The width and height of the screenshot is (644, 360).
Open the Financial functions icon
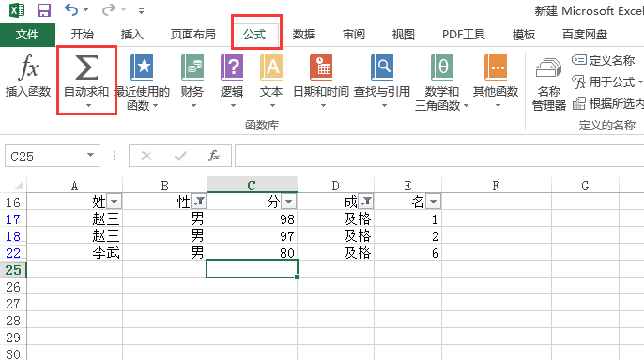click(x=192, y=67)
